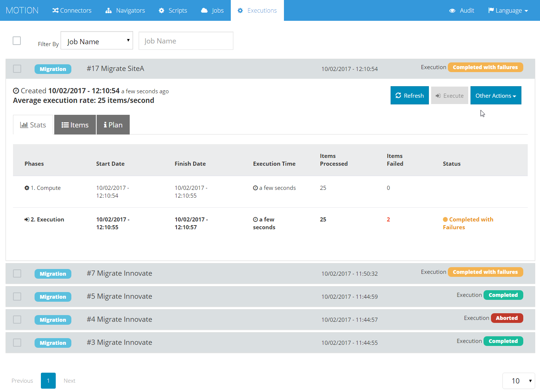Click the Language flag icon

(491, 10)
